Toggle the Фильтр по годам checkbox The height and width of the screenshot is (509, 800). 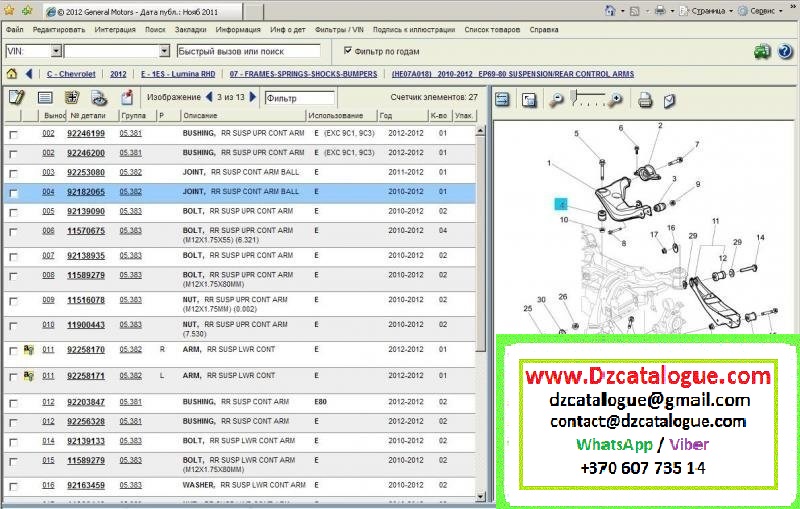347,50
